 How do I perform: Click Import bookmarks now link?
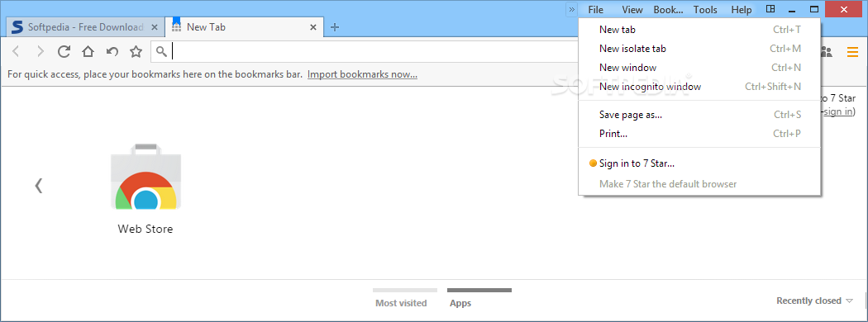[x=363, y=74]
